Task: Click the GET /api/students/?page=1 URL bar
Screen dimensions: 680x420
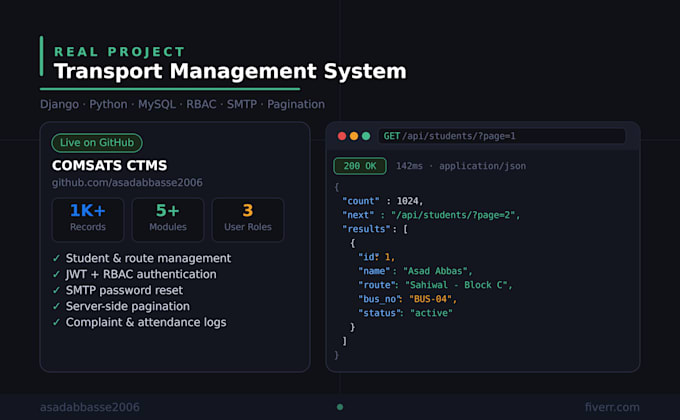Action: tap(502, 136)
